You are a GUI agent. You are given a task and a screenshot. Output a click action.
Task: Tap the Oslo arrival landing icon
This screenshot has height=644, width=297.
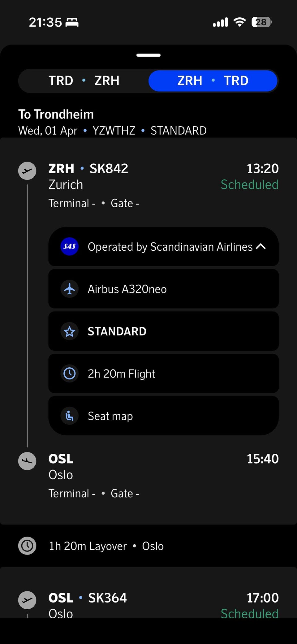click(27, 461)
